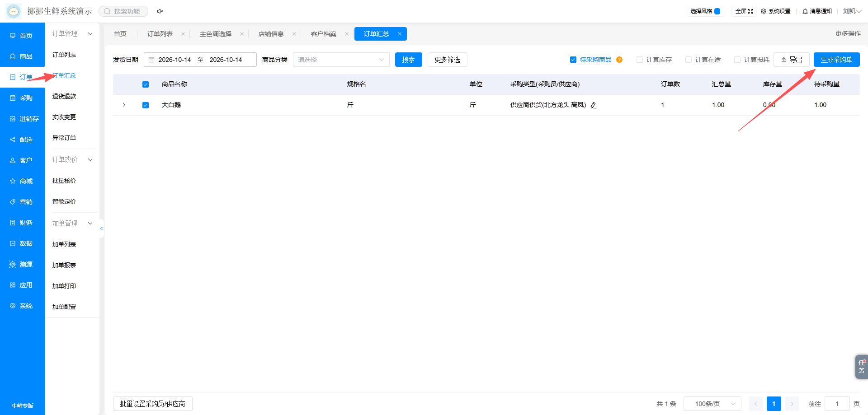Viewport: 868px width, 415px height.
Task: Open 采购 in the blue sidebar
Action: pyautogui.click(x=23, y=98)
